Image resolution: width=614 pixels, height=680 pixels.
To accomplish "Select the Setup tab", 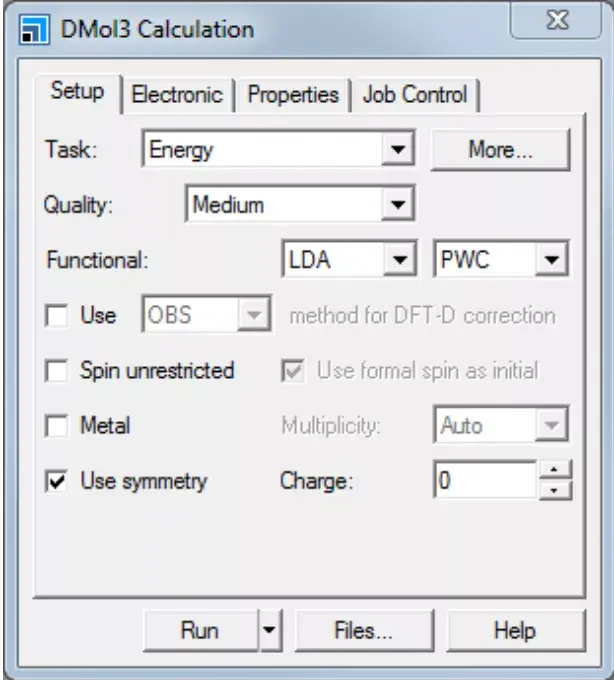I will [77, 93].
